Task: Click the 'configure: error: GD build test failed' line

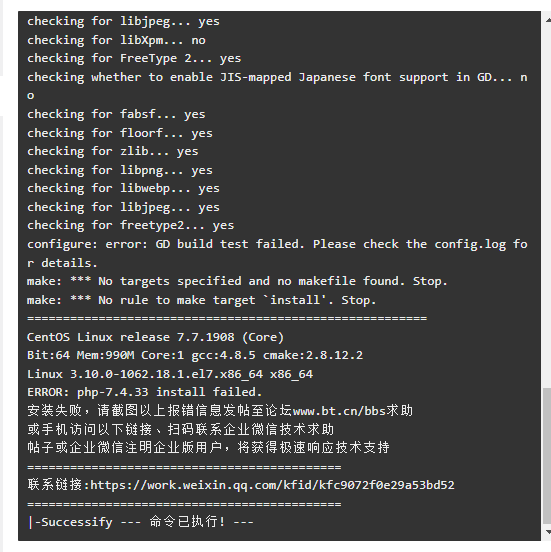Action: [277, 253]
